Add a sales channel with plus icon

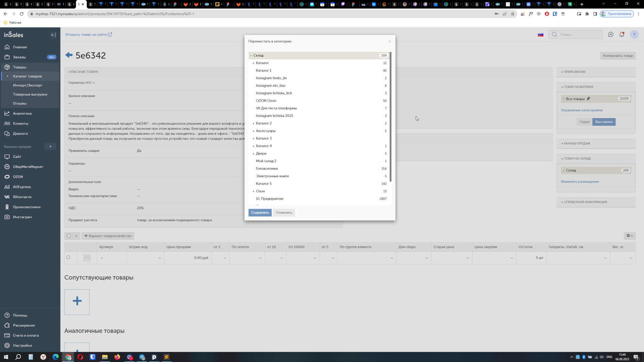tap(50, 146)
